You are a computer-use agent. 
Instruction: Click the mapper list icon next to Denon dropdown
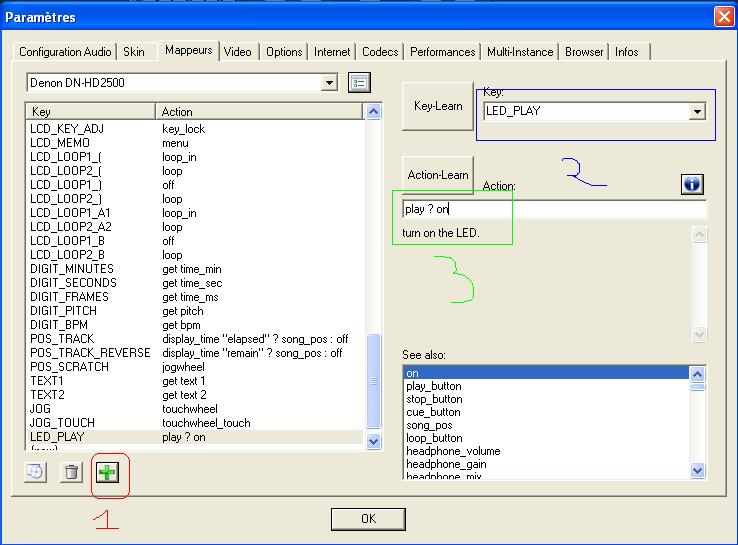pyautogui.click(x=360, y=82)
